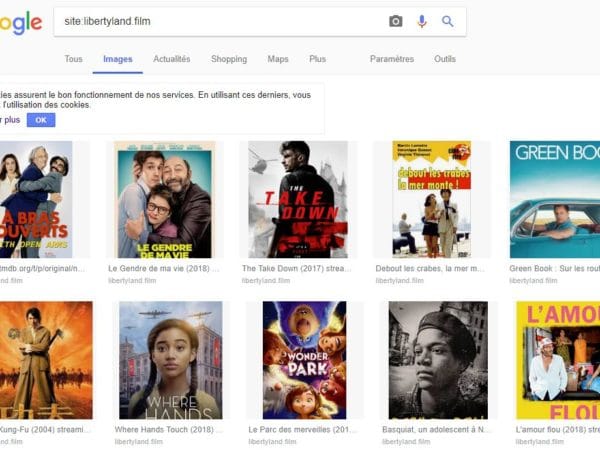Open the Le Gendre de ma vie poster
Screen dimensions: 600x450
(165, 199)
